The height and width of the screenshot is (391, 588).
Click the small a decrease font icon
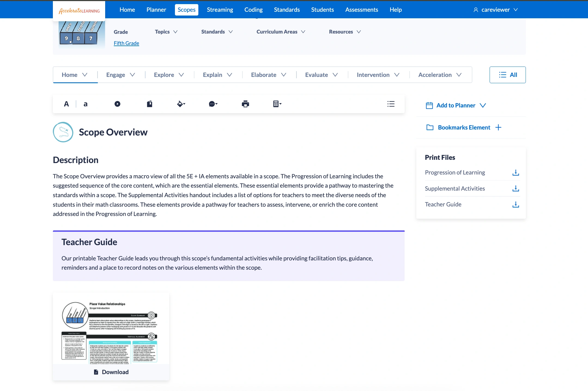[x=85, y=104]
